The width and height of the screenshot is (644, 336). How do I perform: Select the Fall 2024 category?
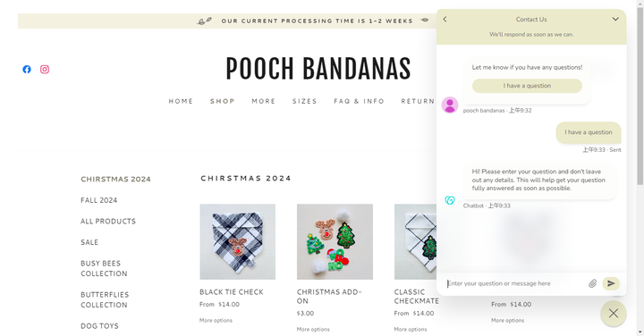pyautogui.click(x=99, y=200)
